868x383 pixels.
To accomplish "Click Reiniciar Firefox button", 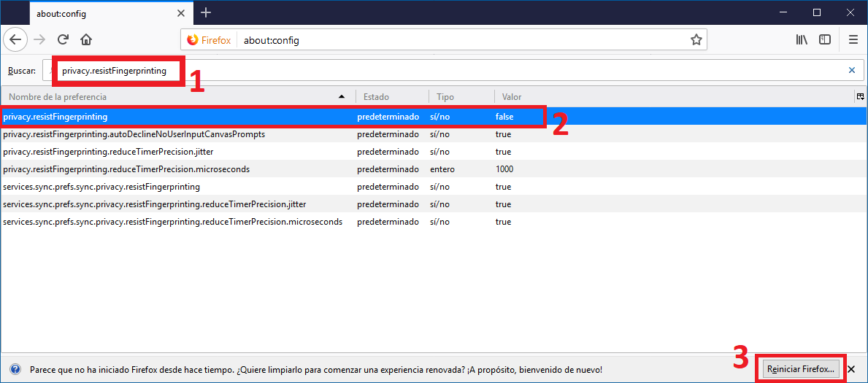I will 801,369.
